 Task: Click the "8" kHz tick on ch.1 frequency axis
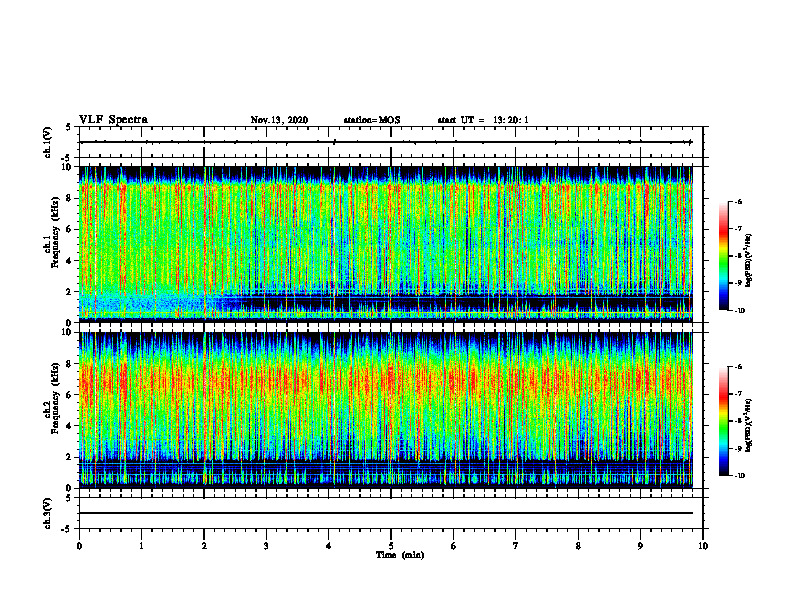point(70,198)
